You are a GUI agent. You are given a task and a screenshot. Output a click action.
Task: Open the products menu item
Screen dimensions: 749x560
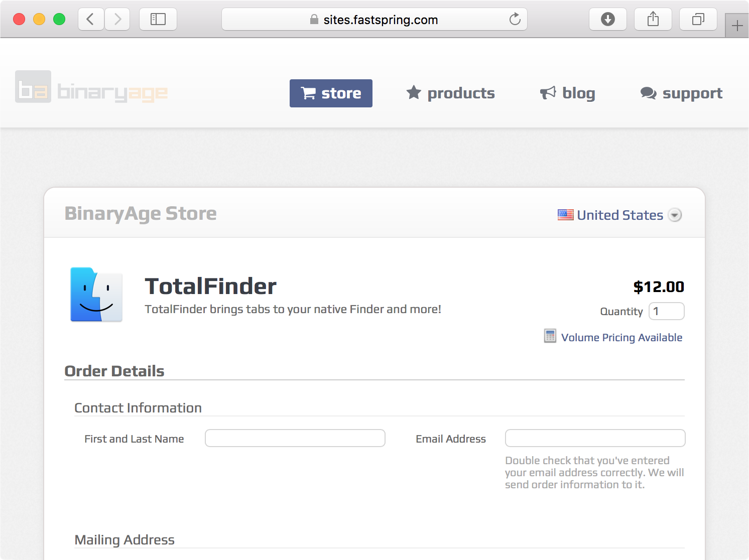(x=450, y=93)
